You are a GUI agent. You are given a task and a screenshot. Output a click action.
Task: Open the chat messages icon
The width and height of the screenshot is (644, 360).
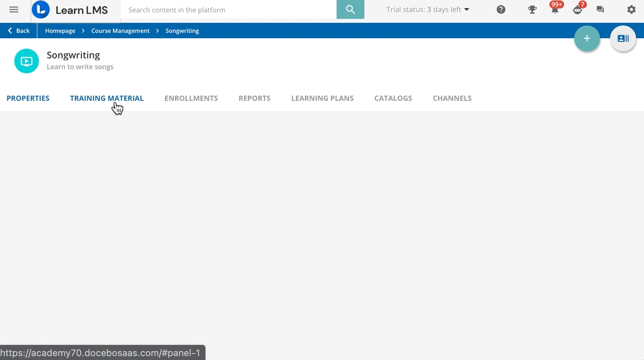(x=600, y=10)
